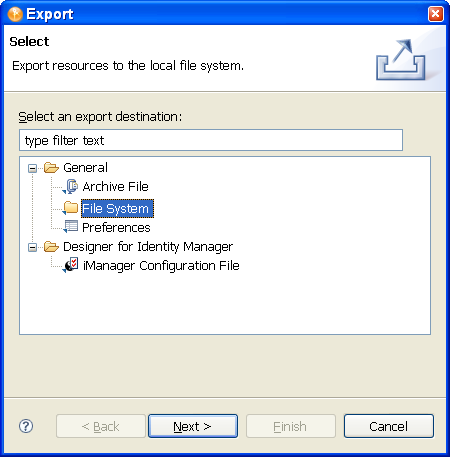The height and width of the screenshot is (457, 450).
Task: Click the Preferences list icon
Action: [x=70, y=227]
